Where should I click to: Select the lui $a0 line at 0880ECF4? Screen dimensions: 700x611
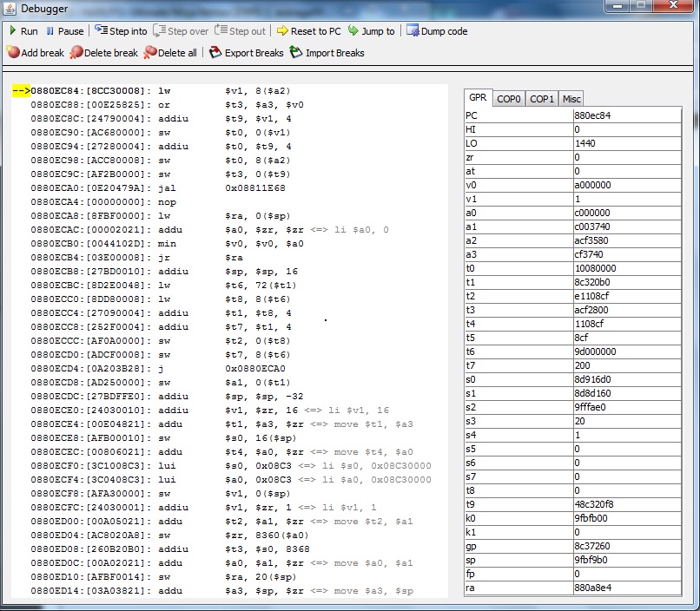pyautogui.click(x=231, y=480)
